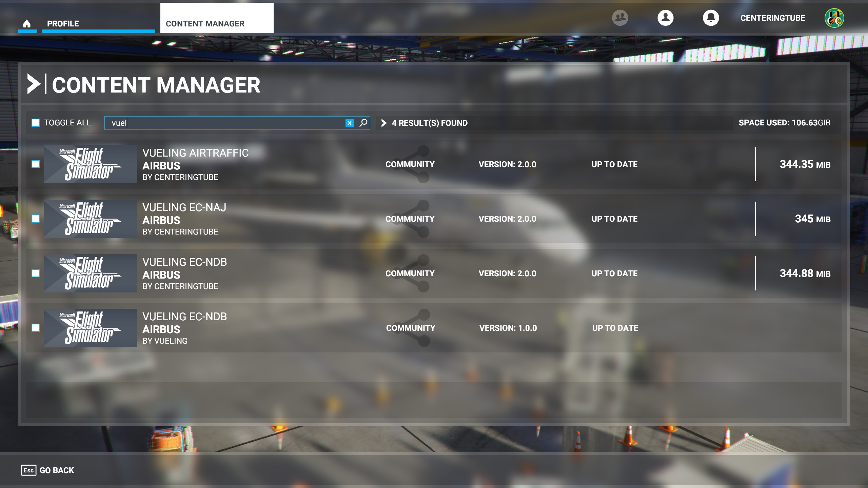This screenshot has width=868, height=488.
Task: Focus the search field containing 'vuel'
Action: coord(237,123)
